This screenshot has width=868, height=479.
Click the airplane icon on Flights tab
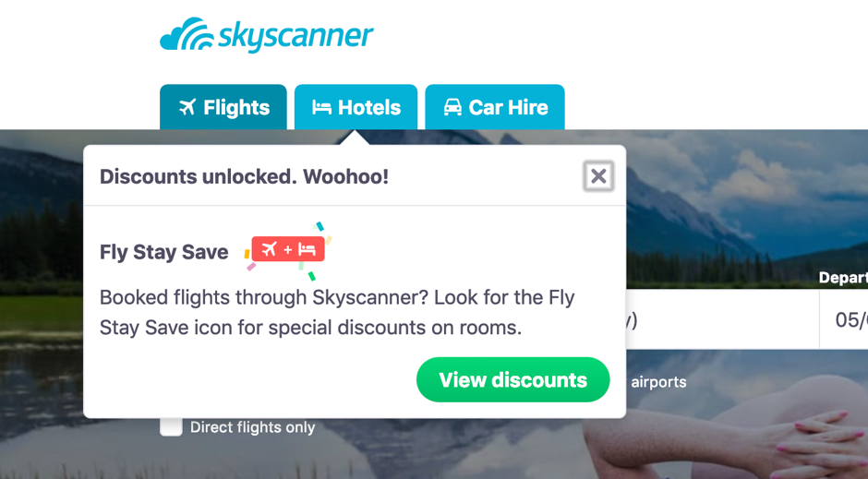[x=187, y=108]
